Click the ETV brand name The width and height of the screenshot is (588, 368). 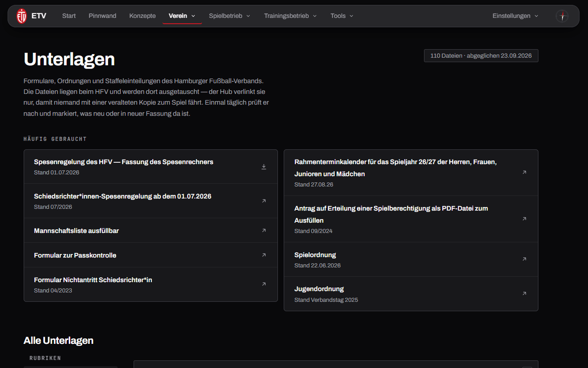point(39,16)
